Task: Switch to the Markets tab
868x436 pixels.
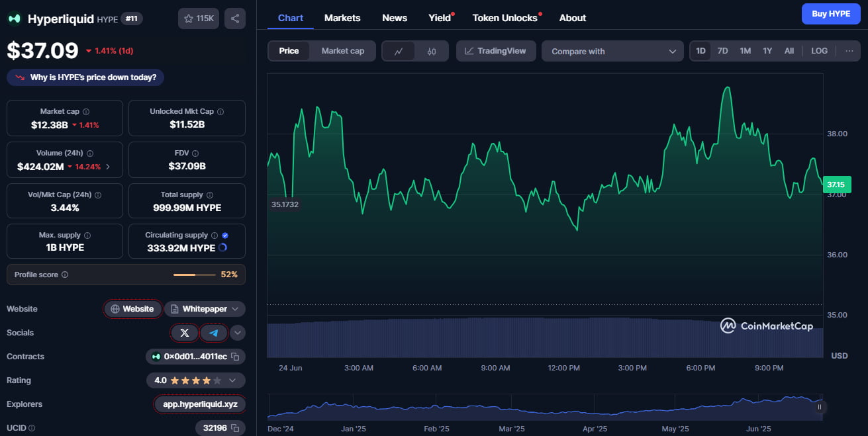Action: (342, 18)
